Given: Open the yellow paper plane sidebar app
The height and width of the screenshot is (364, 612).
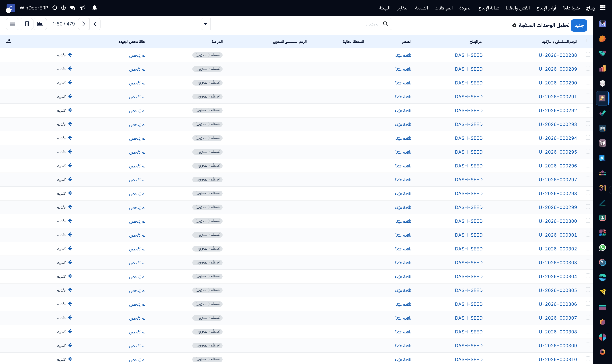Looking at the screenshot, I should pos(602,292).
